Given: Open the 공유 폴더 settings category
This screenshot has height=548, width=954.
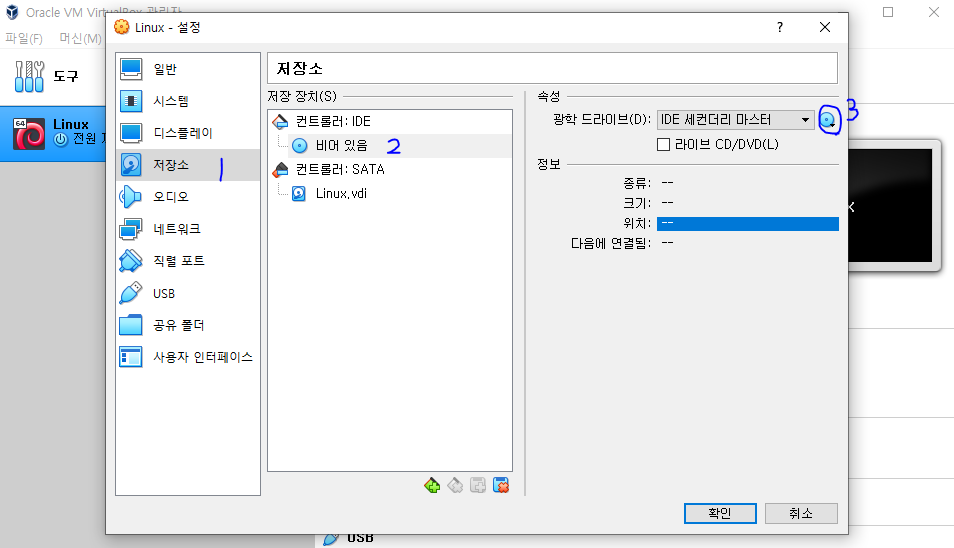Looking at the screenshot, I should (x=187, y=325).
